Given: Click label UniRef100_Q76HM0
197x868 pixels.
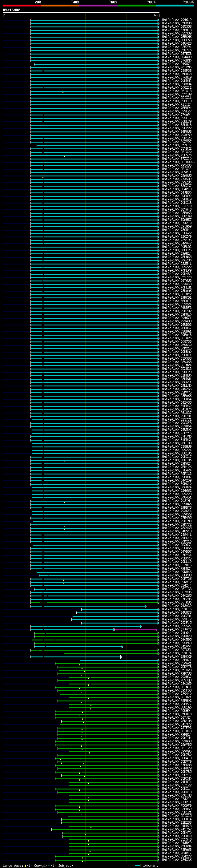Looking at the screenshot, I should point(176,61).
